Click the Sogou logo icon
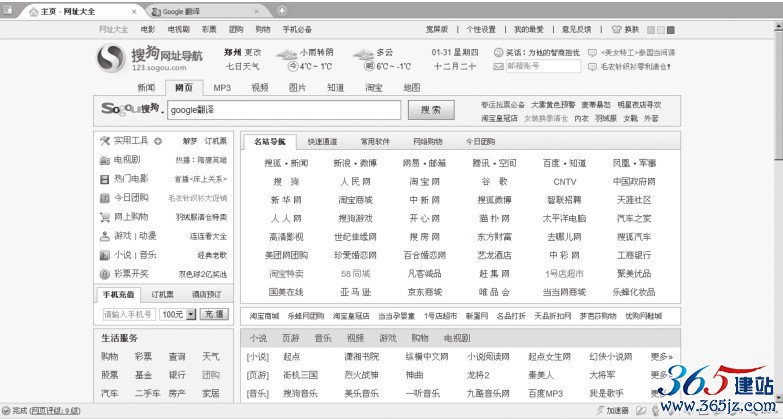Screen dimensions: 783x419 tap(110, 58)
